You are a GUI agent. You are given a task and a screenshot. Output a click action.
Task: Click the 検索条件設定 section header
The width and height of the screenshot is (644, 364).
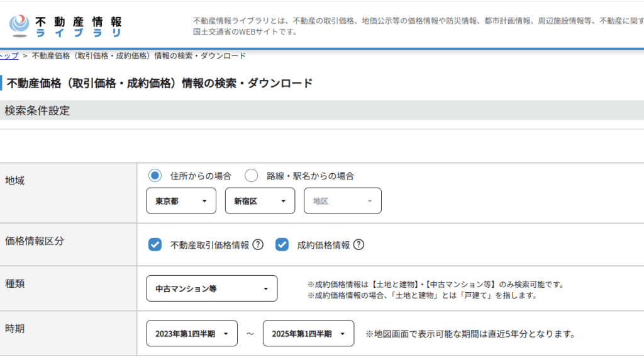38,111
